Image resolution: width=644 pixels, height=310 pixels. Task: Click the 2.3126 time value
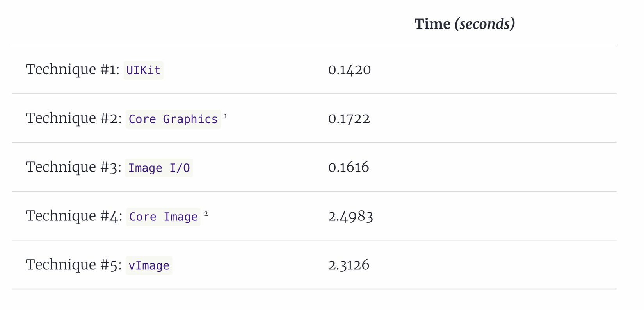point(349,265)
